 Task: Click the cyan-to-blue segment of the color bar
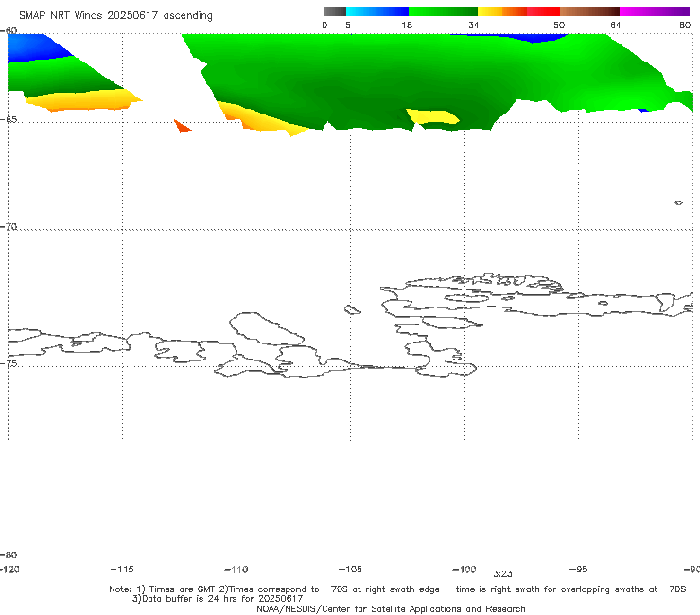tap(377, 11)
